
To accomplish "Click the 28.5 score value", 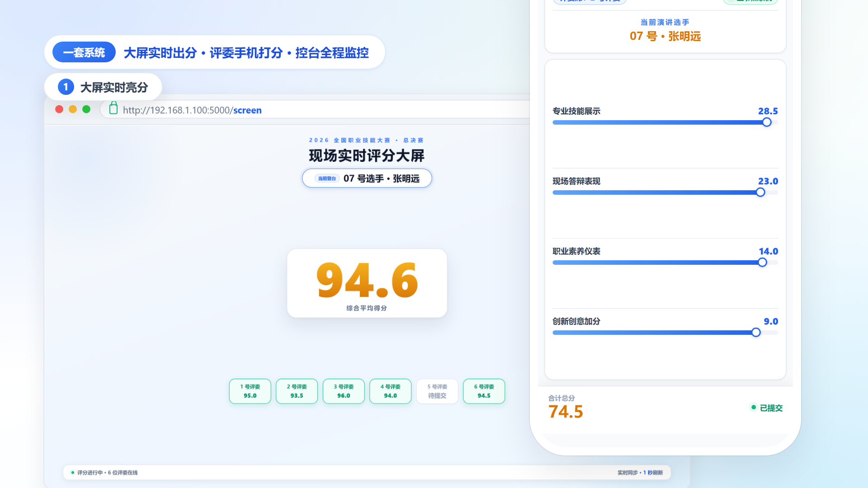I will coord(768,111).
